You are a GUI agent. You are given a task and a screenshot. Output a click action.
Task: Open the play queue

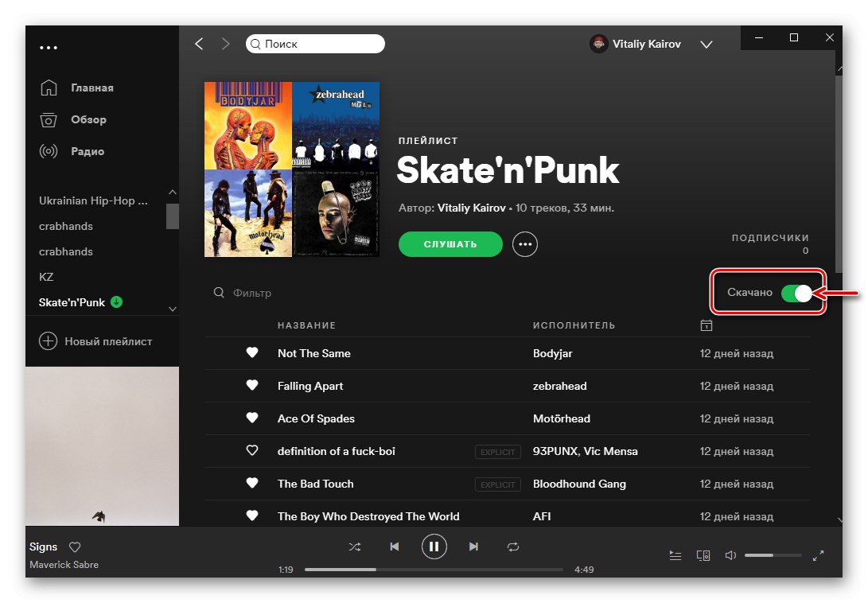click(x=675, y=554)
